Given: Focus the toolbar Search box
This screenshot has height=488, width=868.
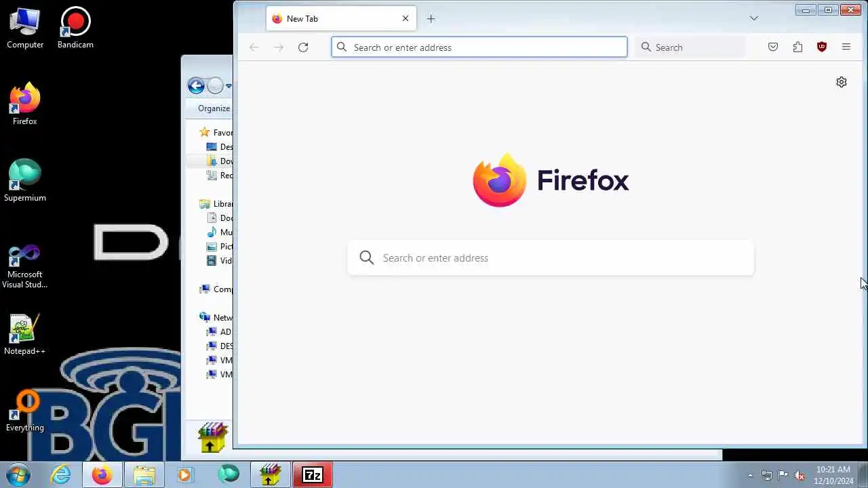Looking at the screenshot, I should (690, 47).
